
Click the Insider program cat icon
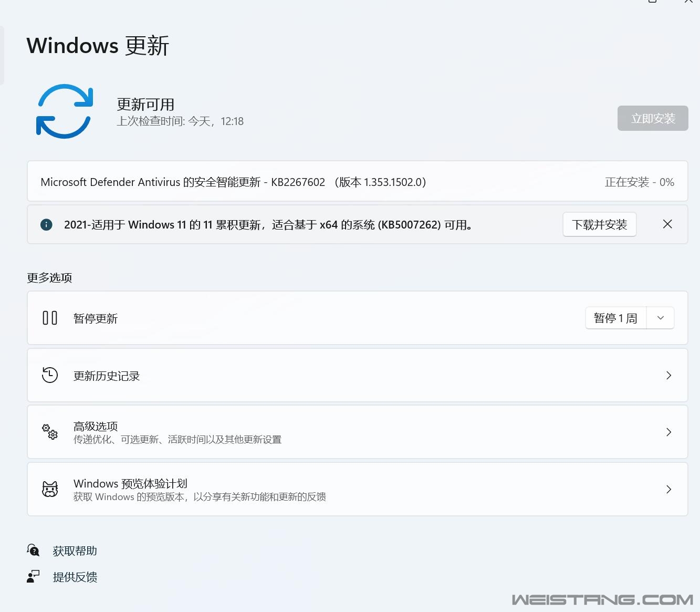click(x=50, y=489)
